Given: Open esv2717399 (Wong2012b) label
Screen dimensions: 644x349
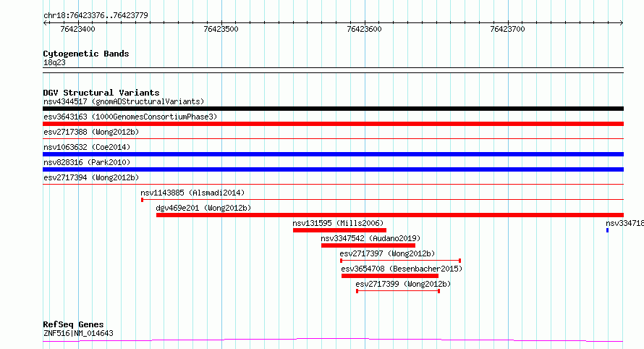Looking at the screenshot, I should (403, 284).
